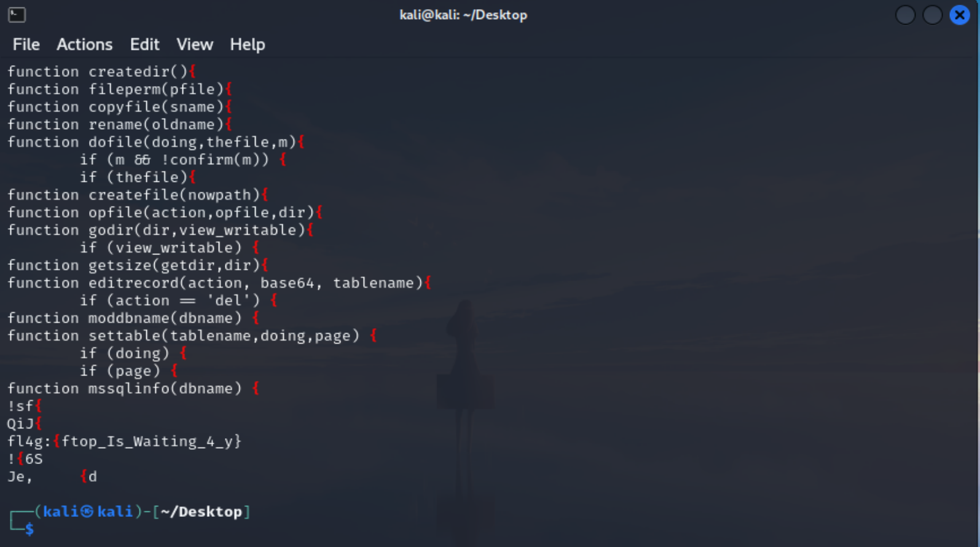Viewport: 980px width, 547px height.
Task: Click the terminal icon in the title bar
Action: click(x=17, y=15)
